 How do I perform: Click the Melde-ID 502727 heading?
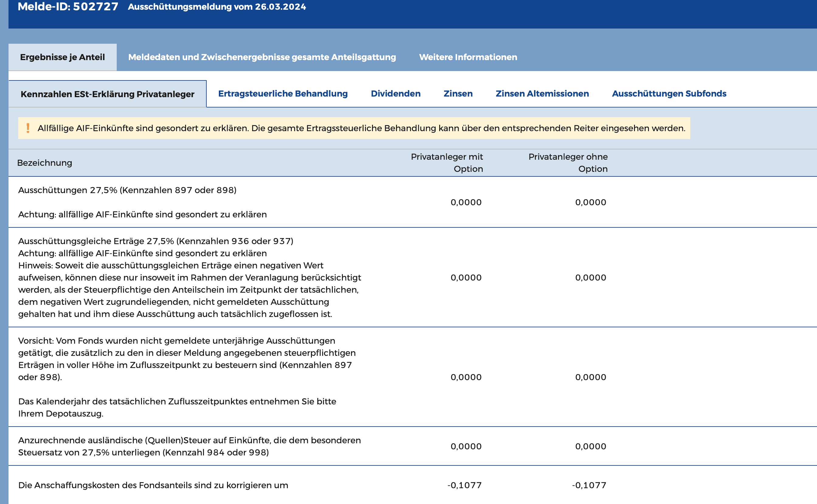68,7
